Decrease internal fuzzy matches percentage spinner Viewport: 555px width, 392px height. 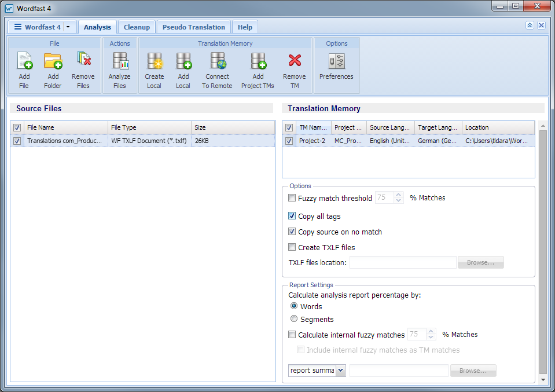click(431, 337)
